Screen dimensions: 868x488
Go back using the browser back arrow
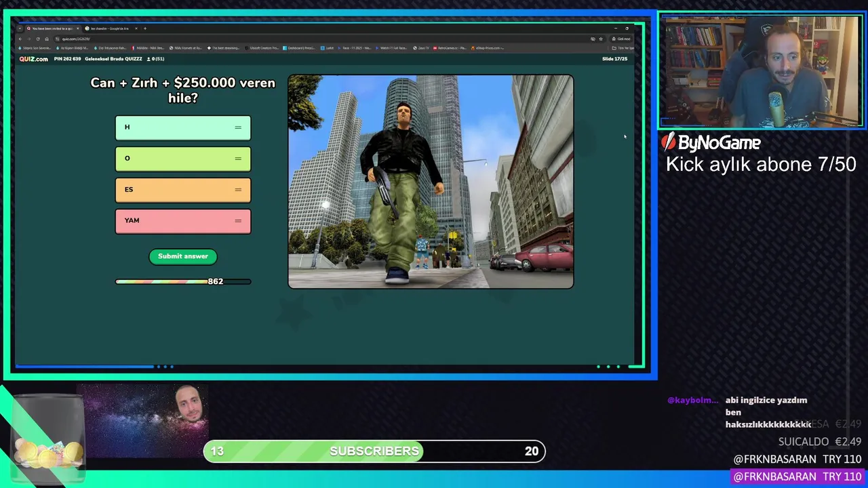click(20, 39)
